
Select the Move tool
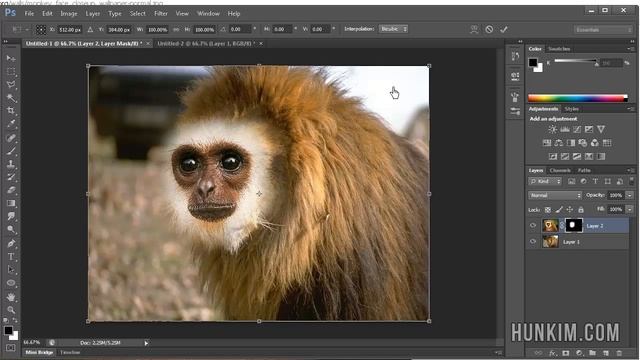pyautogui.click(x=11, y=58)
